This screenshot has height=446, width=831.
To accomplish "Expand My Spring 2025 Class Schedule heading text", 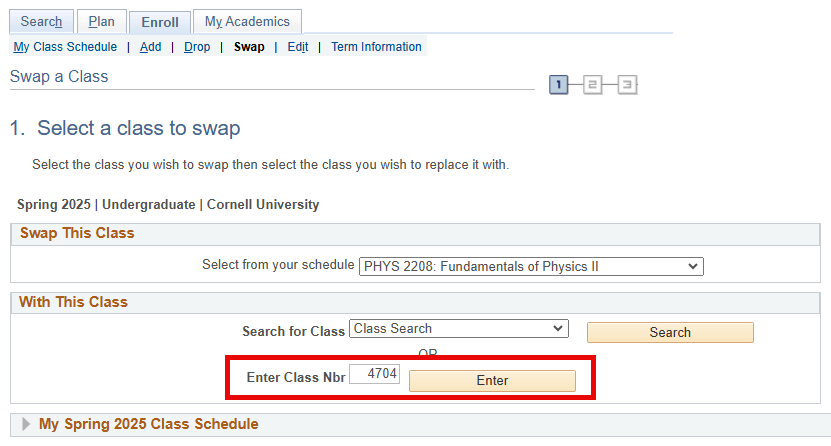I will pyautogui.click(x=148, y=424).
